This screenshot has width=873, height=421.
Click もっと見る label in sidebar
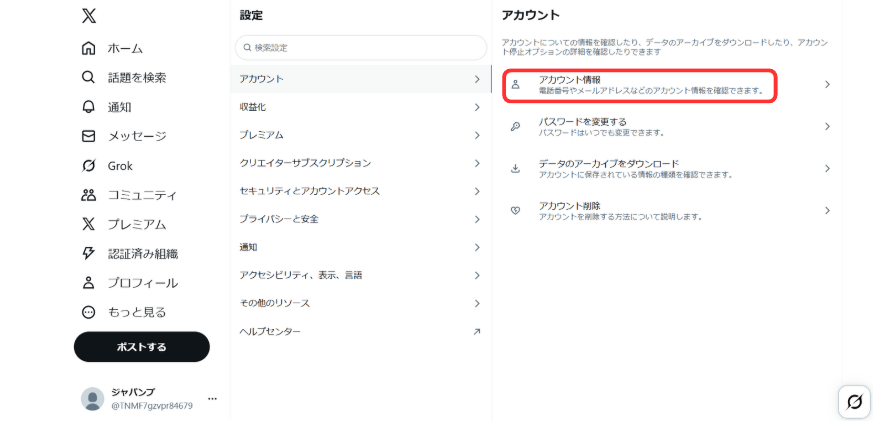(x=137, y=312)
